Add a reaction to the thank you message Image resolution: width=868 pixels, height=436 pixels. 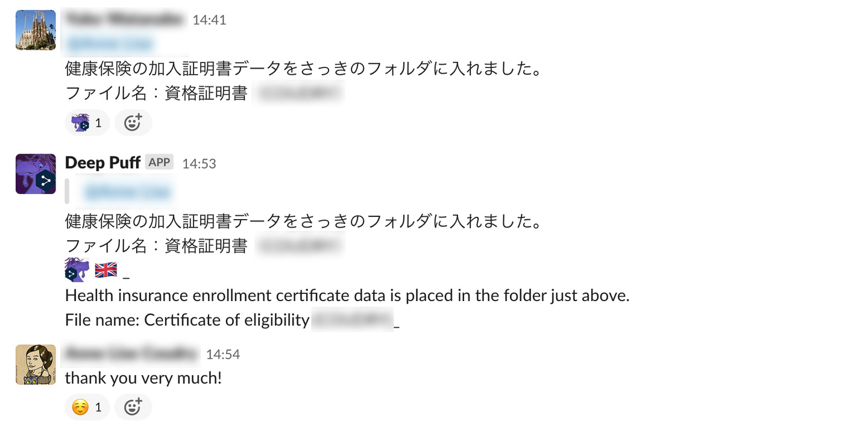(133, 407)
